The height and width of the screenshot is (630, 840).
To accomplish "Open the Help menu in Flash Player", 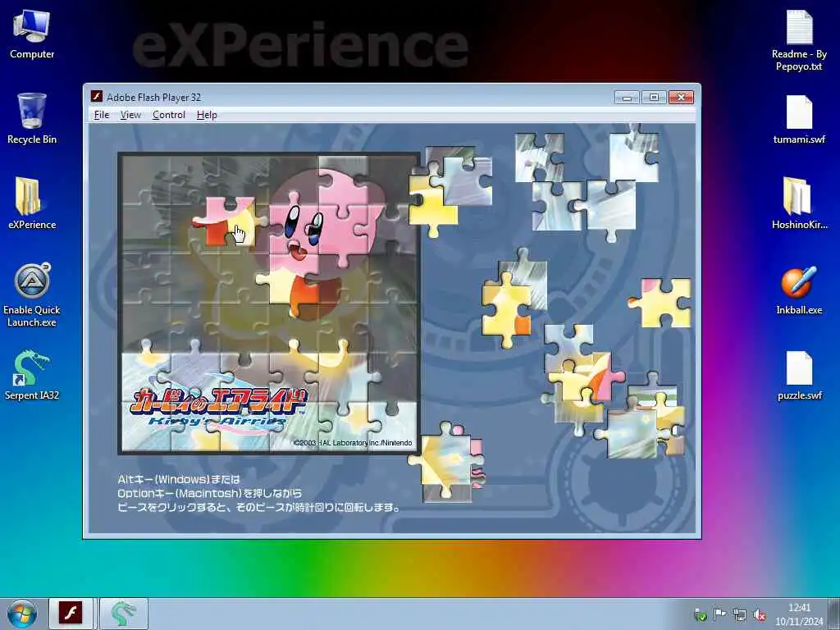I will [207, 115].
